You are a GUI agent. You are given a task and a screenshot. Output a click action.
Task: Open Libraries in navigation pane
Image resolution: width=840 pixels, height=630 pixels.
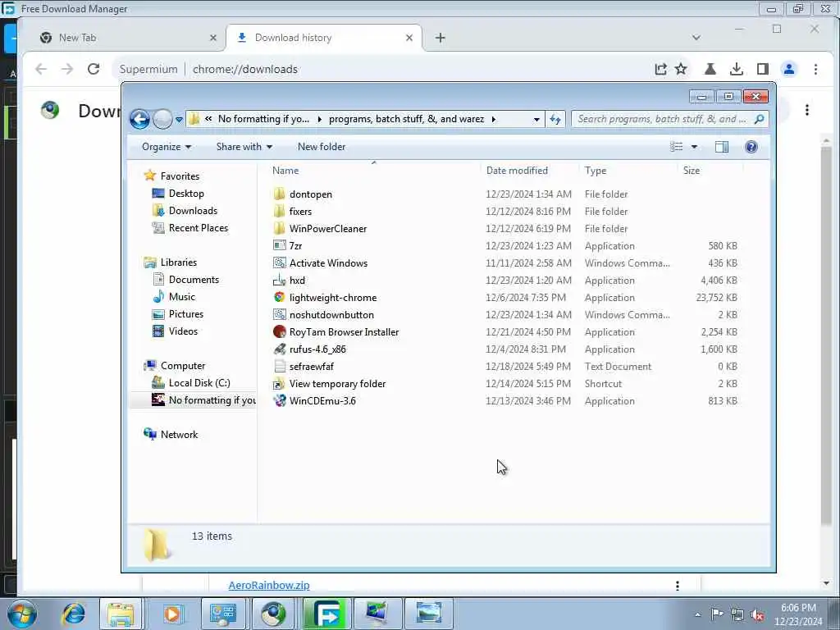[x=178, y=262]
